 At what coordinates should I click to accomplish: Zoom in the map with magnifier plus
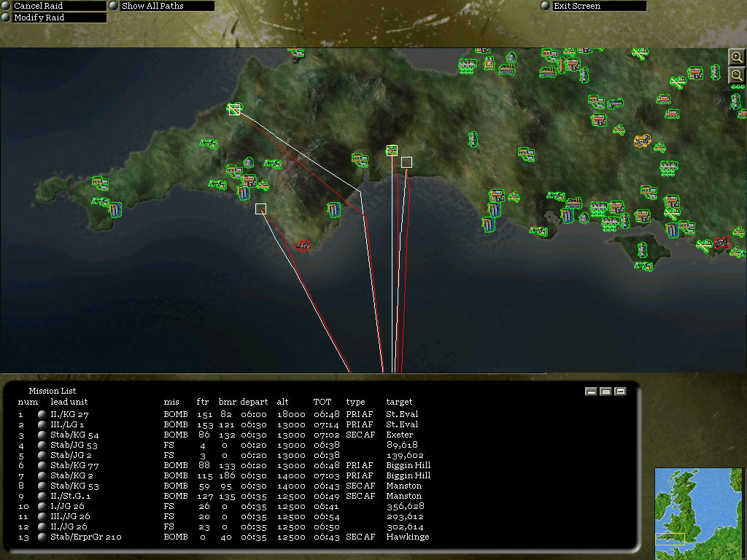click(x=737, y=57)
